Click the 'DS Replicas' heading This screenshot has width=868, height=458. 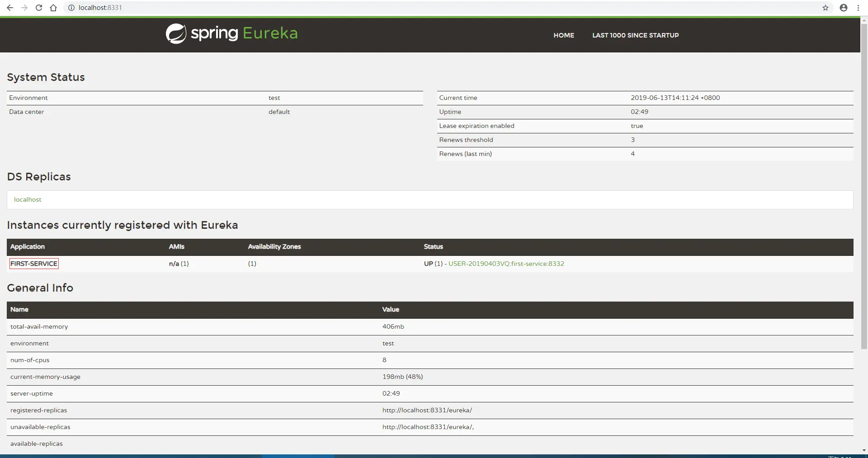coord(39,177)
